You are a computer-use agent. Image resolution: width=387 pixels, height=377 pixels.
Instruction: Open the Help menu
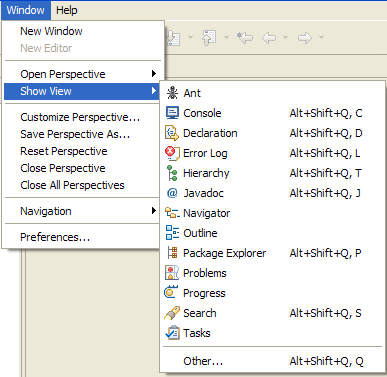tap(67, 10)
